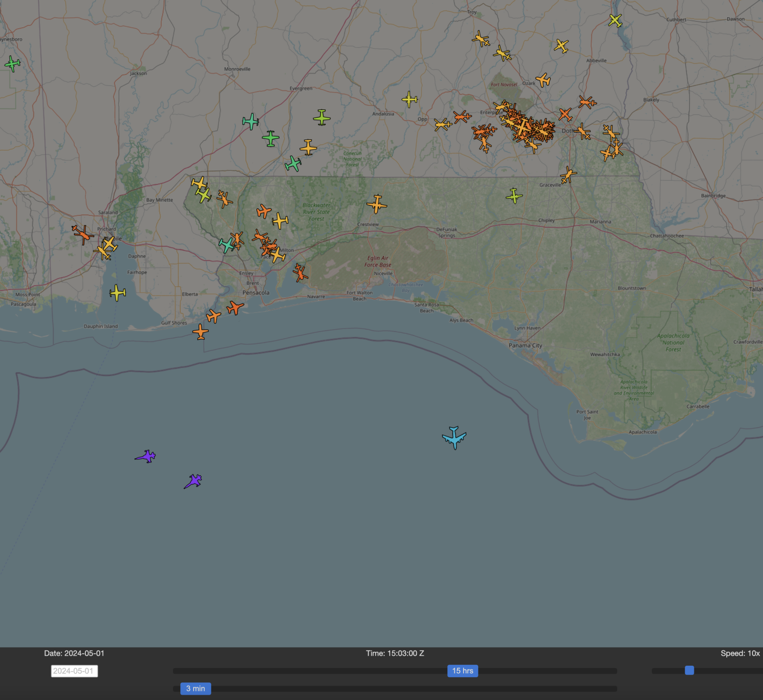Click the 2024-05-01 date input field
Image resolution: width=763 pixels, height=700 pixels.
(74, 671)
